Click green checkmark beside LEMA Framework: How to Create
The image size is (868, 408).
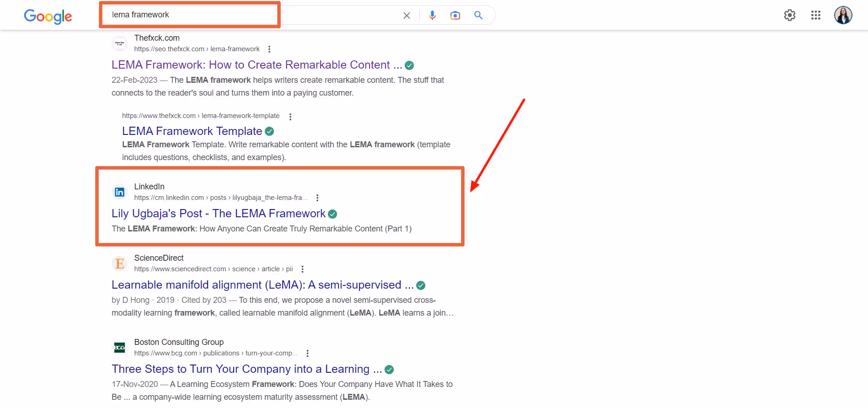click(409, 65)
